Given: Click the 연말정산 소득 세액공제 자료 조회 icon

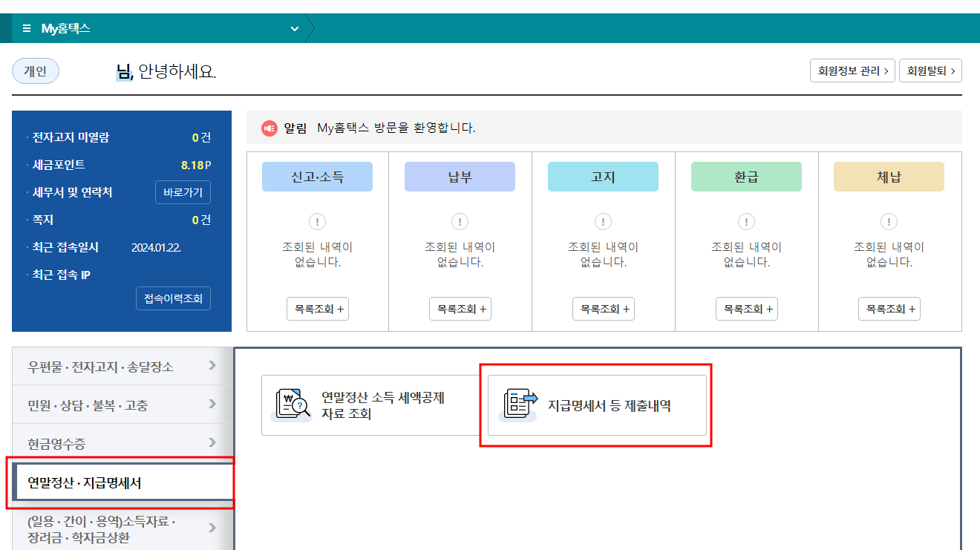Looking at the screenshot, I should (x=290, y=404).
